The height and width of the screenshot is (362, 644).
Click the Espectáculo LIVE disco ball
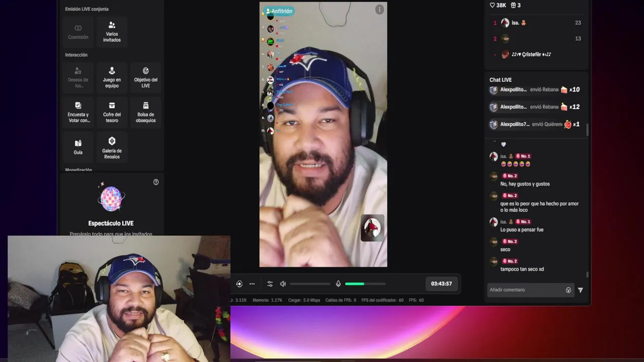[111, 198]
